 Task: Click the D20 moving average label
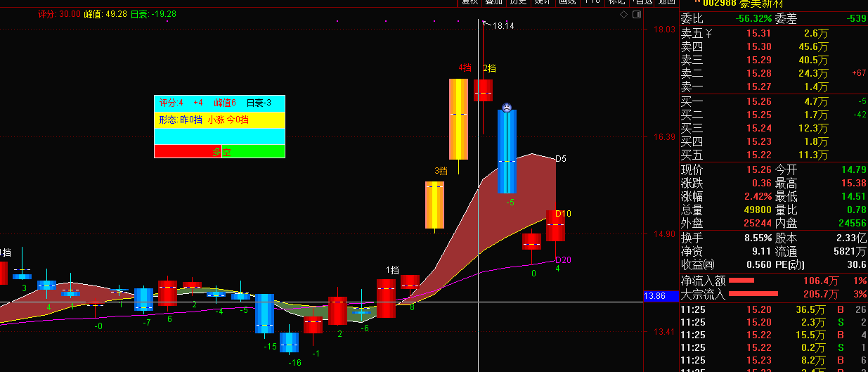[x=564, y=260]
